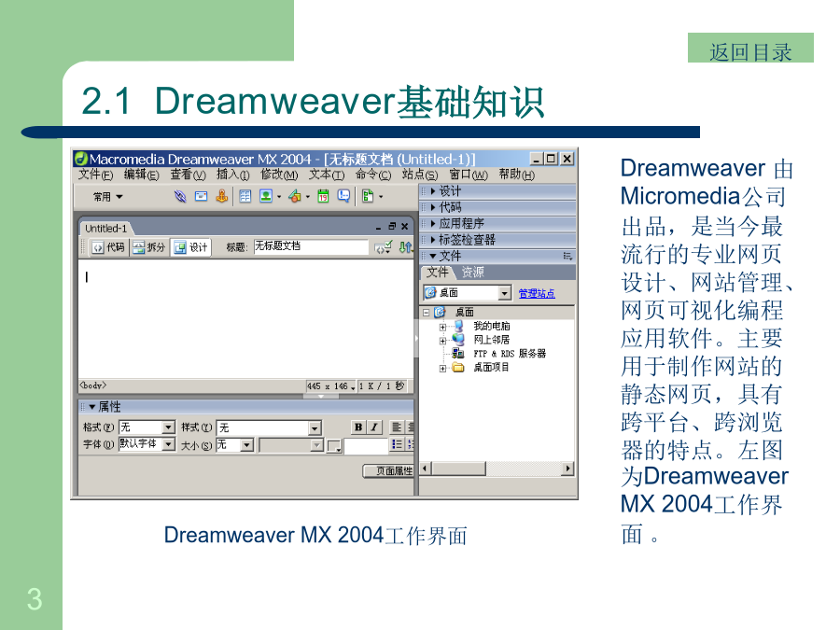Open the 样式 style dropdown
Viewport: 840px width, 630px height.
coord(315,427)
